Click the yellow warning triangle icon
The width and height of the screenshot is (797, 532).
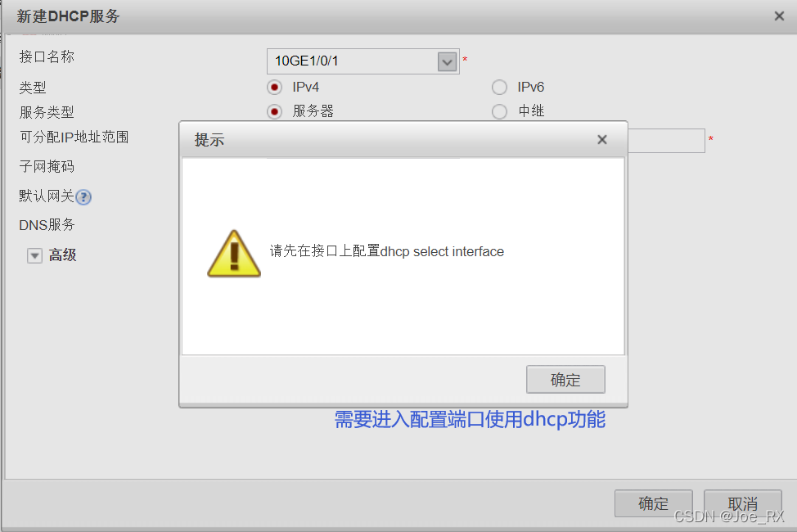pyautogui.click(x=234, y=253)
